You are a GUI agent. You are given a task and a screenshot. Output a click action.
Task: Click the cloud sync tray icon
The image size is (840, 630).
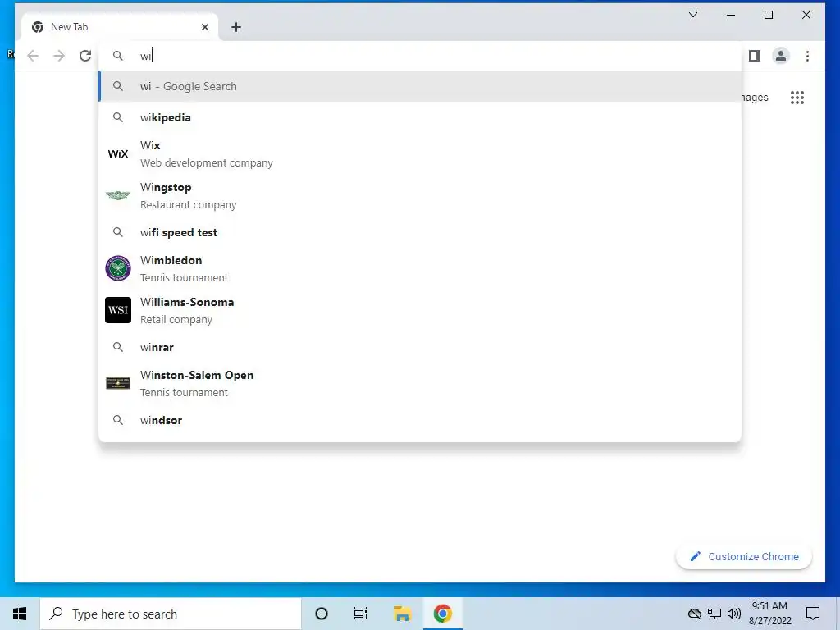pos(694,614)
